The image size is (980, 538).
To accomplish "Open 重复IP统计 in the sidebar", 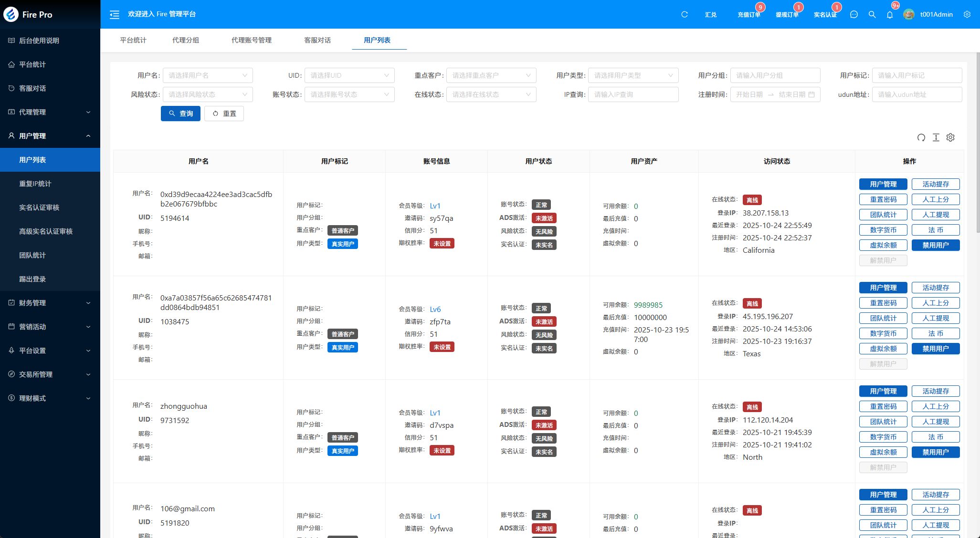I will (x=35, y=184).
